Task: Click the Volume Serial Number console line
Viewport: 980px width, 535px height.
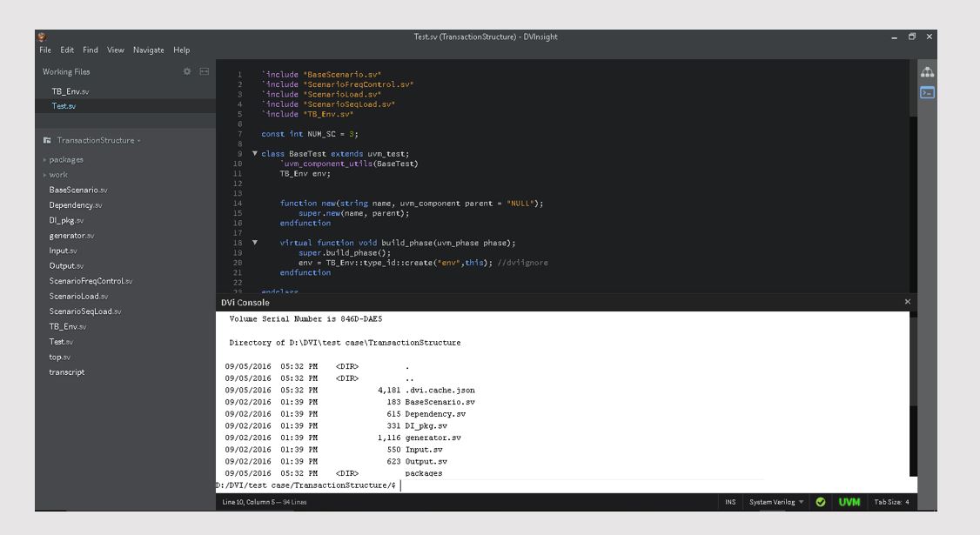Action: 305,318
